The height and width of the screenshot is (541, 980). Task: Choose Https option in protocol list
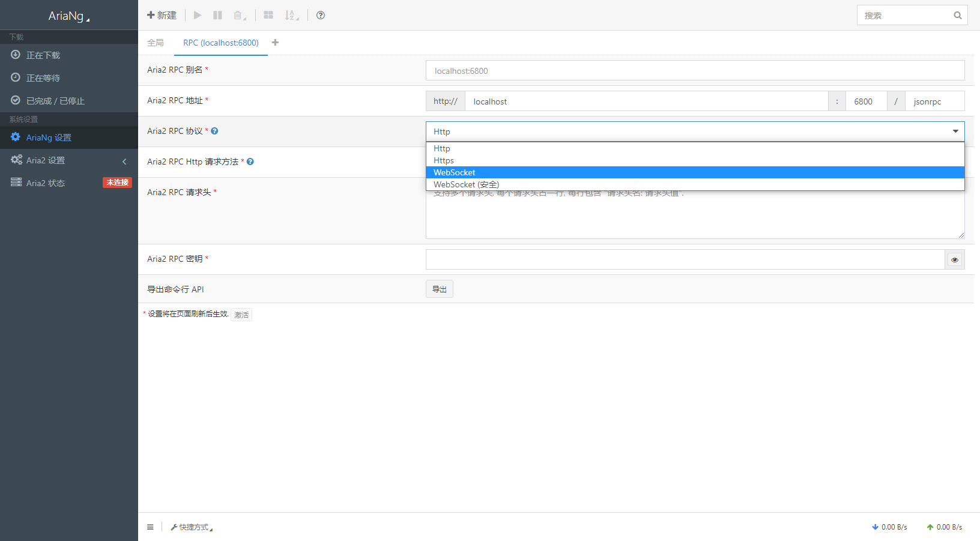tap(695, 160)
